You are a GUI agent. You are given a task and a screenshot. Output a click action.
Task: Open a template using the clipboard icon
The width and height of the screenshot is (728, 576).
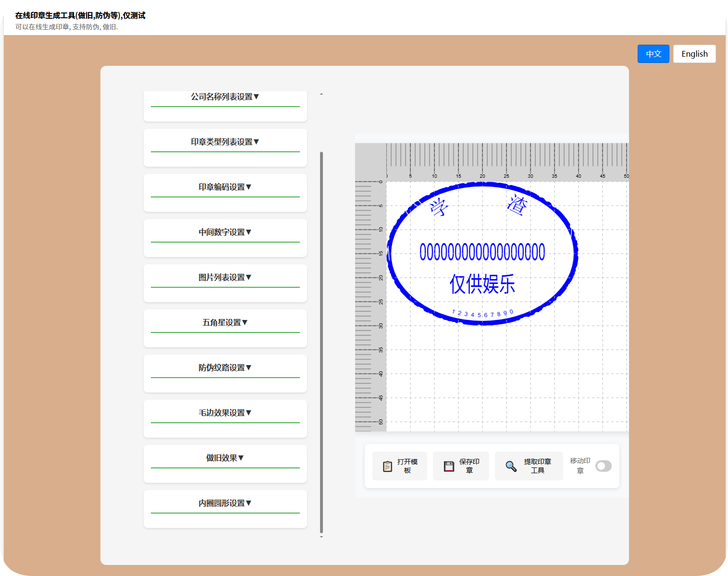click(399, 466)
